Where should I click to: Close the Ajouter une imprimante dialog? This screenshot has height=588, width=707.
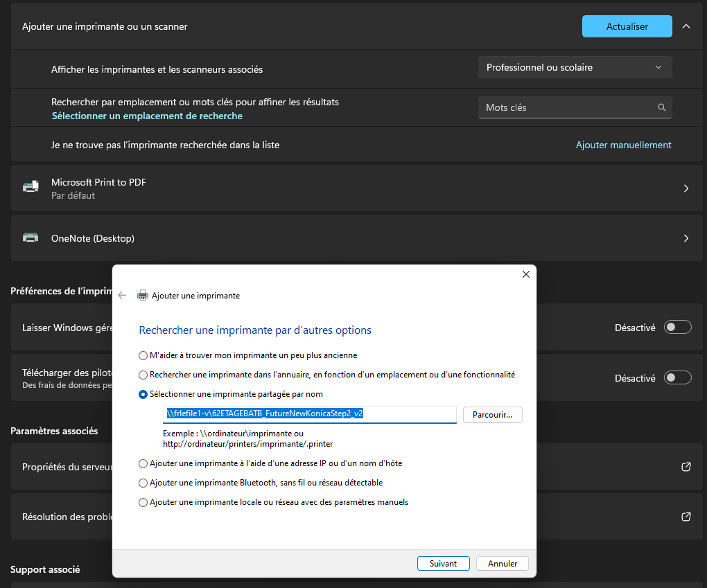[x=525, y=274]
